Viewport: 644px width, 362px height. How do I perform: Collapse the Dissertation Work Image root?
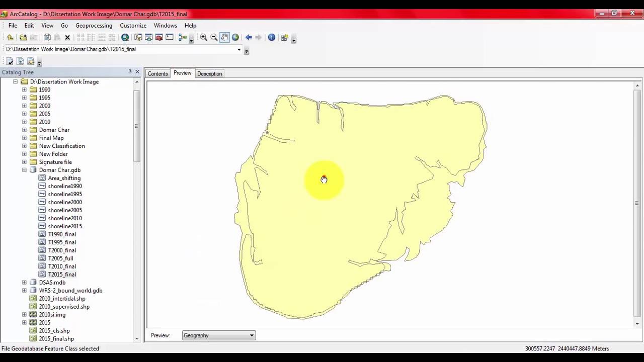pos(15,81)
